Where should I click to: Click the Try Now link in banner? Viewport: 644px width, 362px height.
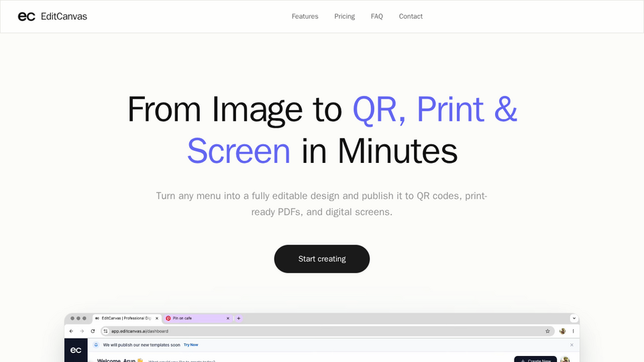191,345
